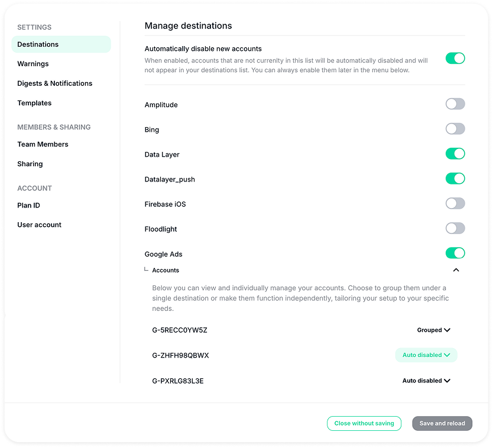
Task: Select Warnings in the settings sidebar
Action: coord(33,63)
